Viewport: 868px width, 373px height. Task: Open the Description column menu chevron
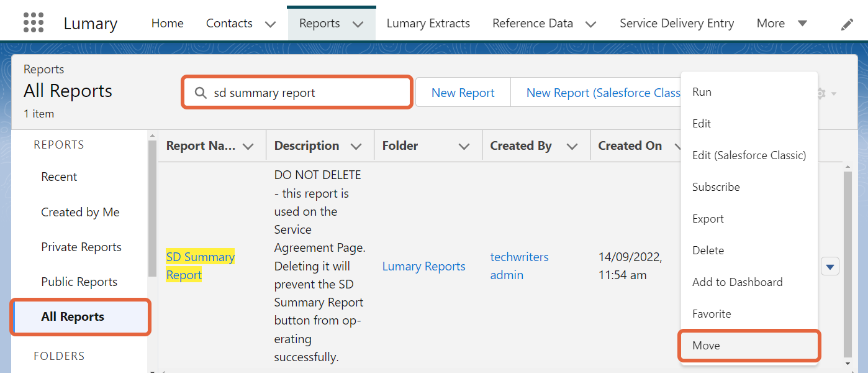tap(356, 147)
